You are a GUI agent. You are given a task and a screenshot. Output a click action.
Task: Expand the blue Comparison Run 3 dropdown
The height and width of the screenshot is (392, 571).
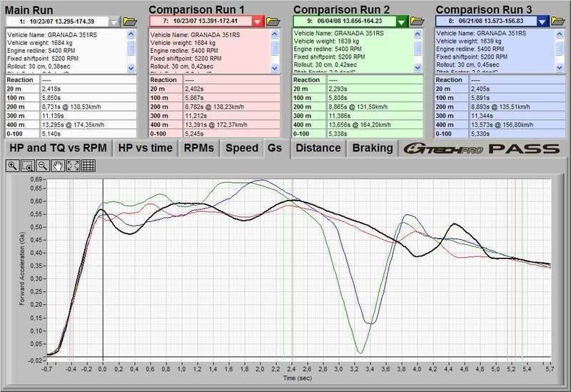tap(542, 21)
